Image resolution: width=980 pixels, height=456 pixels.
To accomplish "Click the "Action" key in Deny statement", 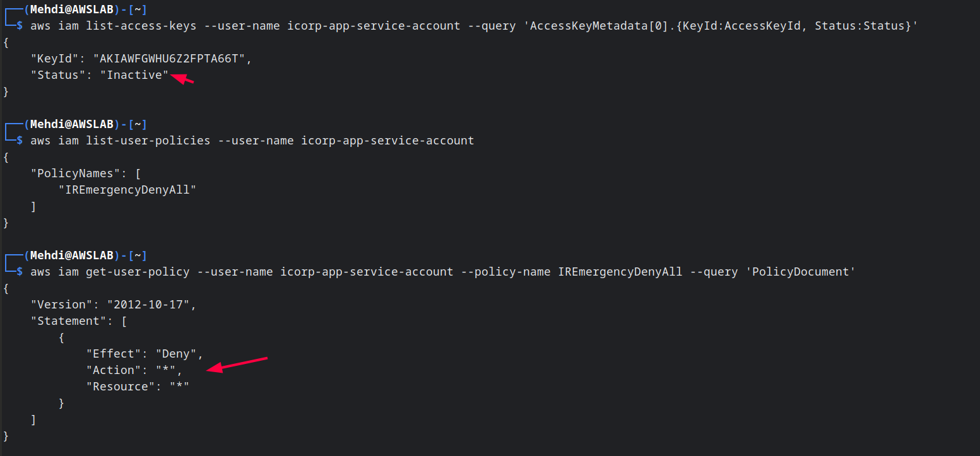I will (x=114, y=370).
